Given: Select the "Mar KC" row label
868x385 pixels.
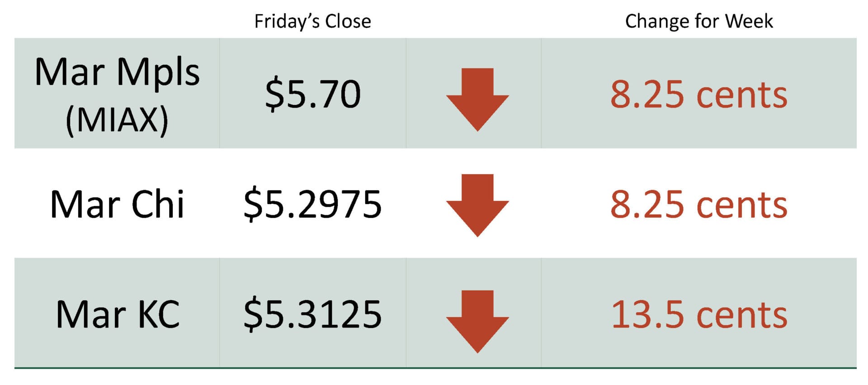Looking at the screenshot, I should 118,314.
